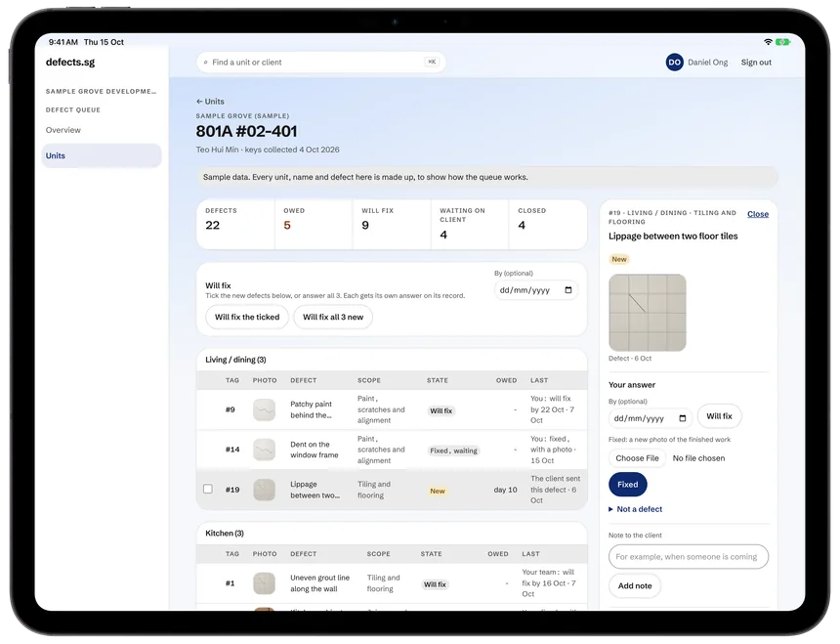840x644 pixels.
Task: Click Will fix all 3 new button
Action: click(333, 318)
